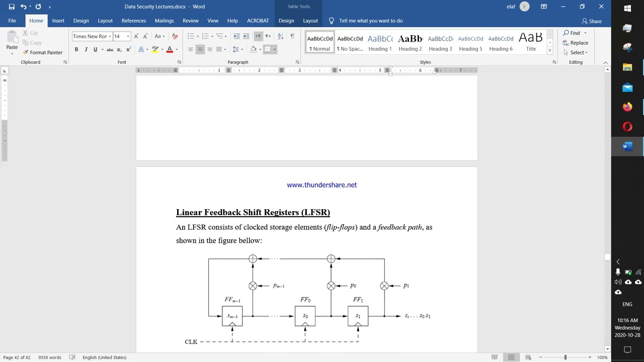
Task: Zoom out with the minus button
Action: [540, 357]
